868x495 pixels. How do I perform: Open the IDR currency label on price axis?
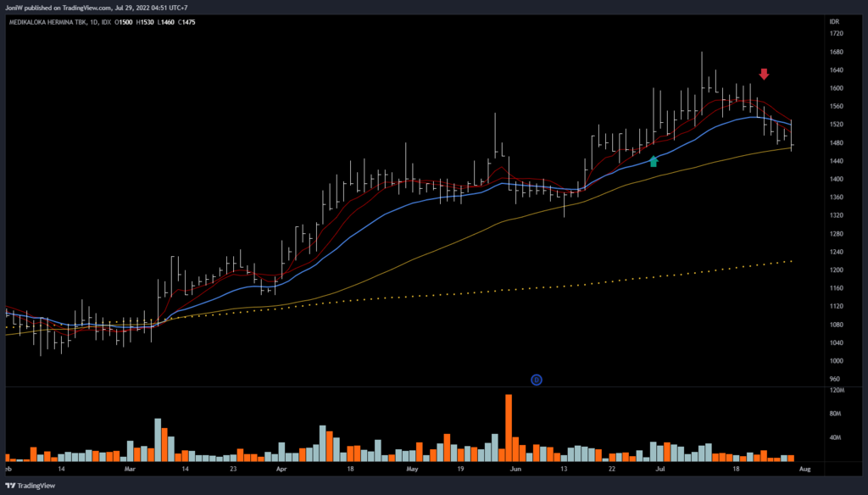pos(835,19)
